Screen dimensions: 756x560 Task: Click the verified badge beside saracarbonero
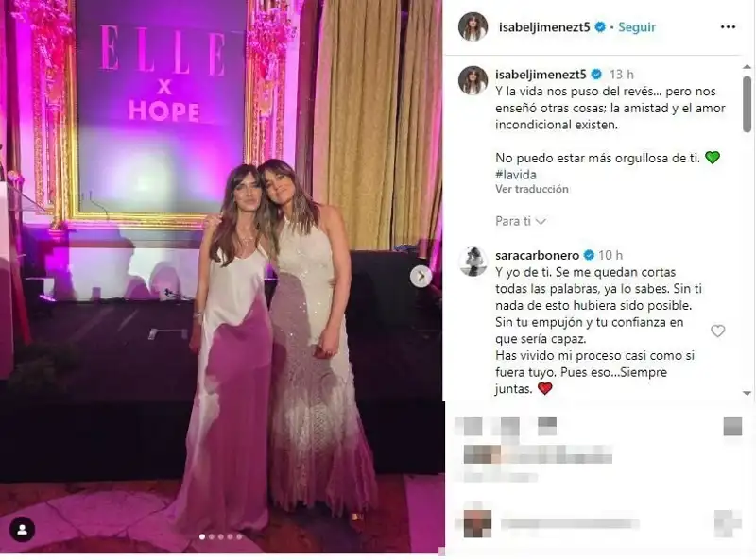(x=589, y=255)
